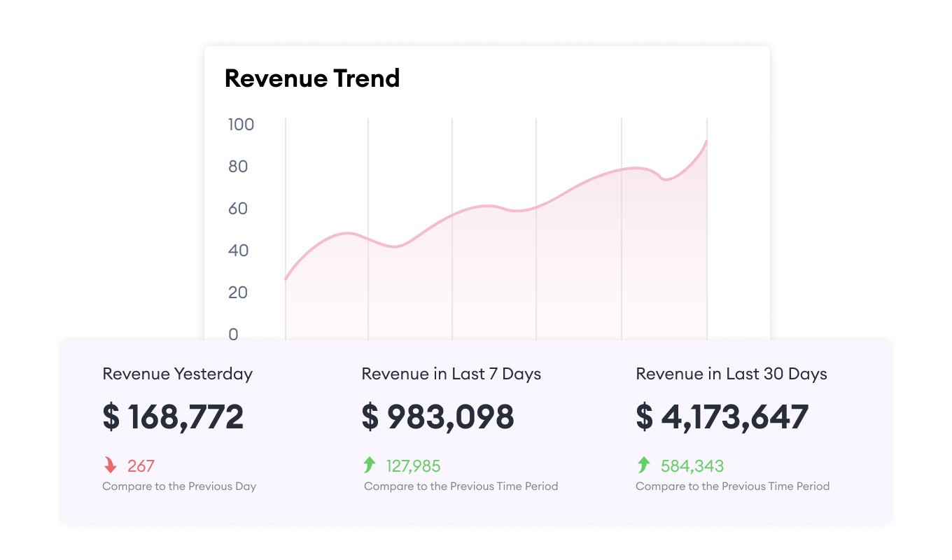The width and height of the screenshot is (952, 560).
Task: Click the end peak of the pink trend line
Action: [706, 141]
